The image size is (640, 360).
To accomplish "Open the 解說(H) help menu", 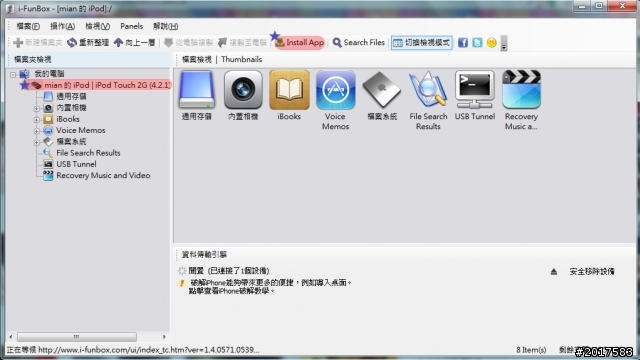I will 165,26.
